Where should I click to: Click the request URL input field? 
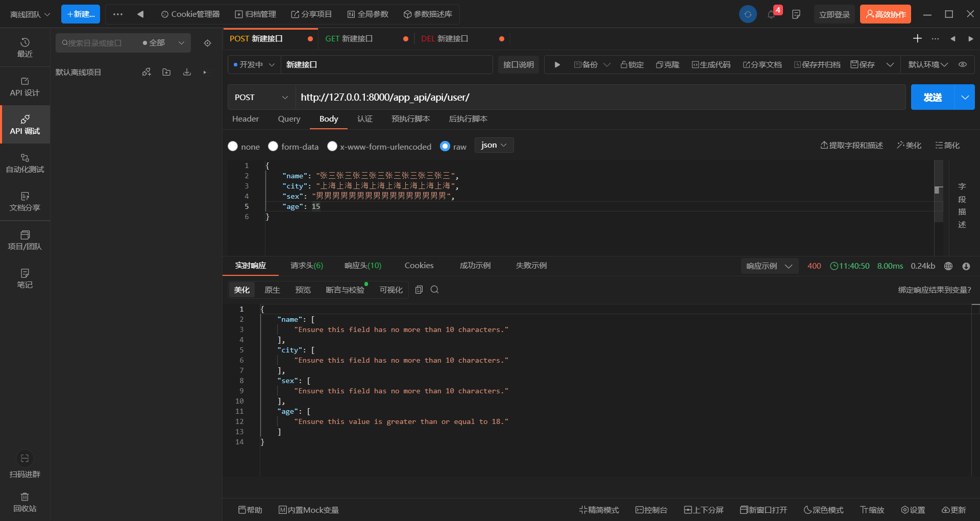tap(600, 97)
